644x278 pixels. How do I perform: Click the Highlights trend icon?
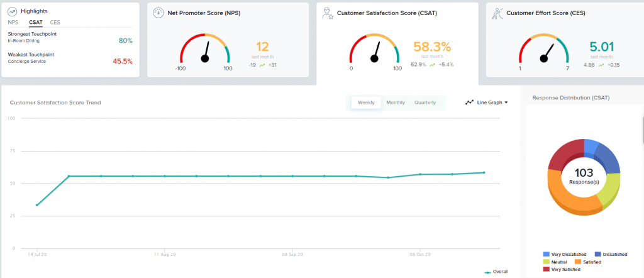coord(13,11)
